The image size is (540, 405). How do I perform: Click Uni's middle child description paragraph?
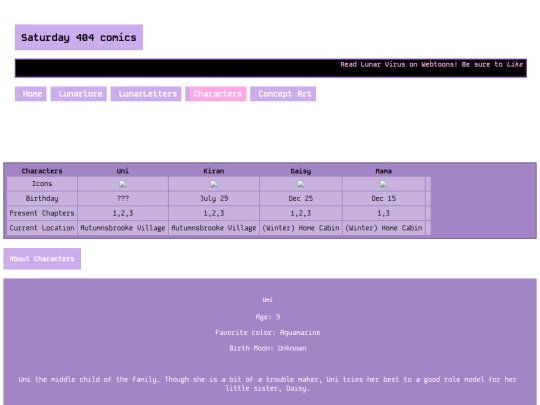[268, 384]
